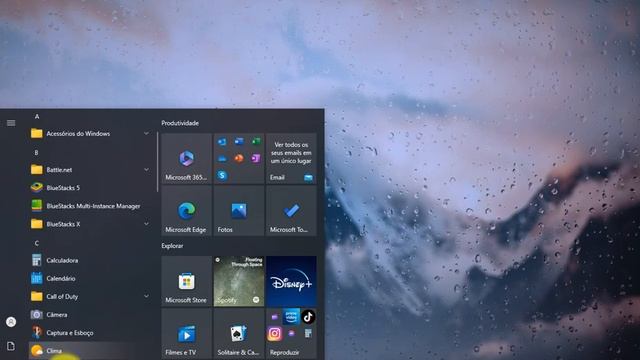Click the PowerPoint icon in Office folder tile

(x=239, y=158)
